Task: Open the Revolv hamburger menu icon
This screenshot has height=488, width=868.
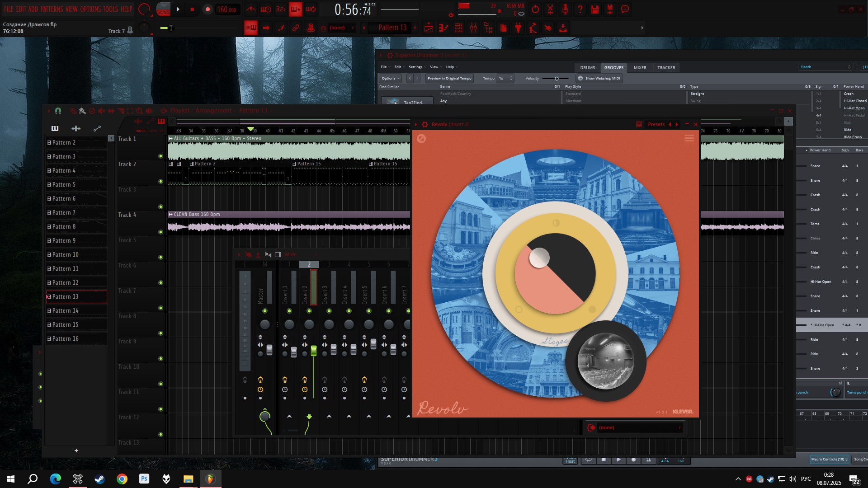Action: click(x=689, y=138)
